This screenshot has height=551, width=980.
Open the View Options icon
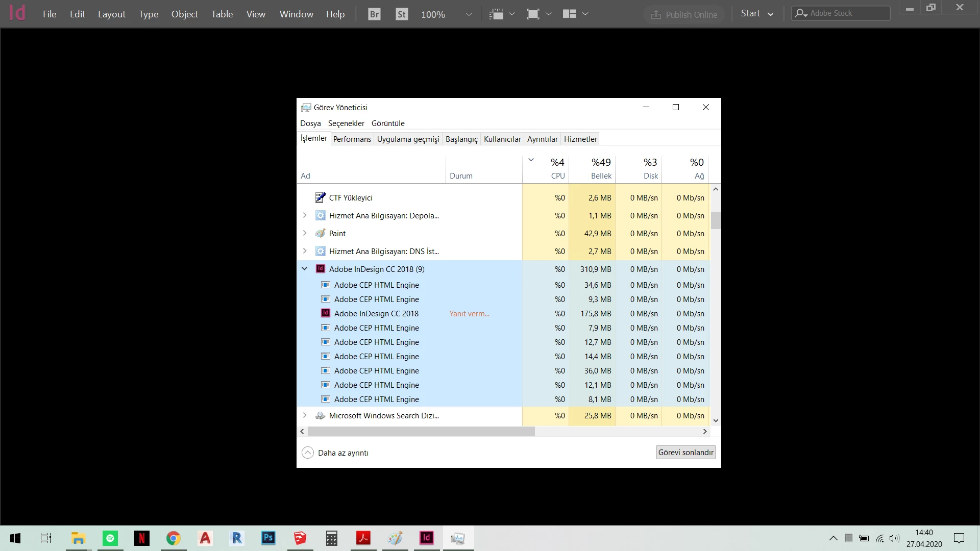496,14
